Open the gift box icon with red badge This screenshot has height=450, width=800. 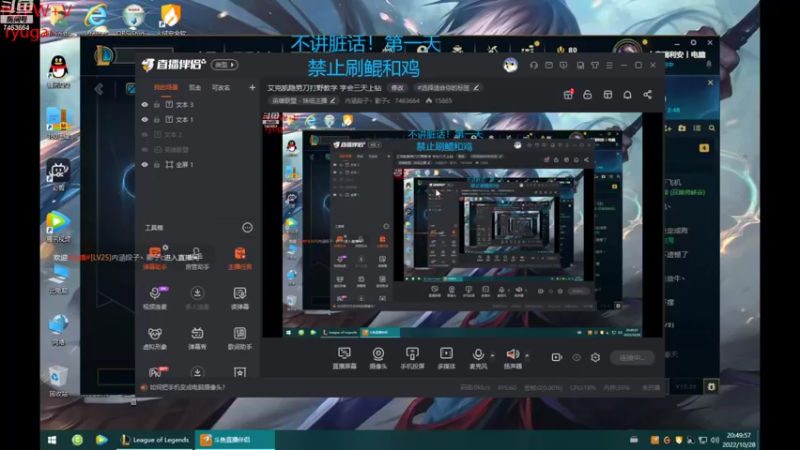(568, 95)
